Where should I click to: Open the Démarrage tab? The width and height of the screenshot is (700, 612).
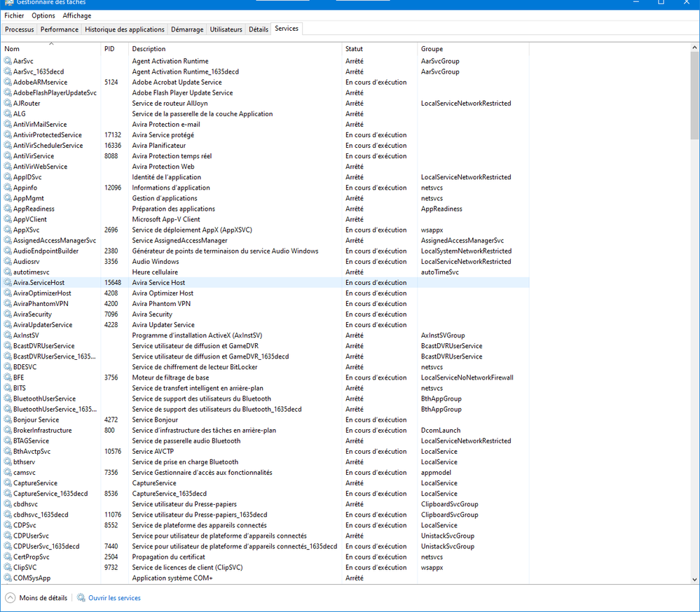187,29
